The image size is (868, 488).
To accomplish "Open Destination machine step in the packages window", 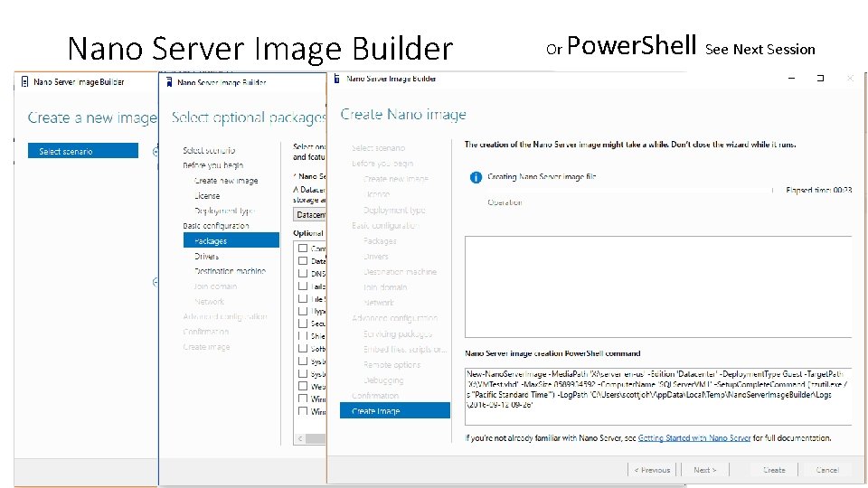I will 230,271.
